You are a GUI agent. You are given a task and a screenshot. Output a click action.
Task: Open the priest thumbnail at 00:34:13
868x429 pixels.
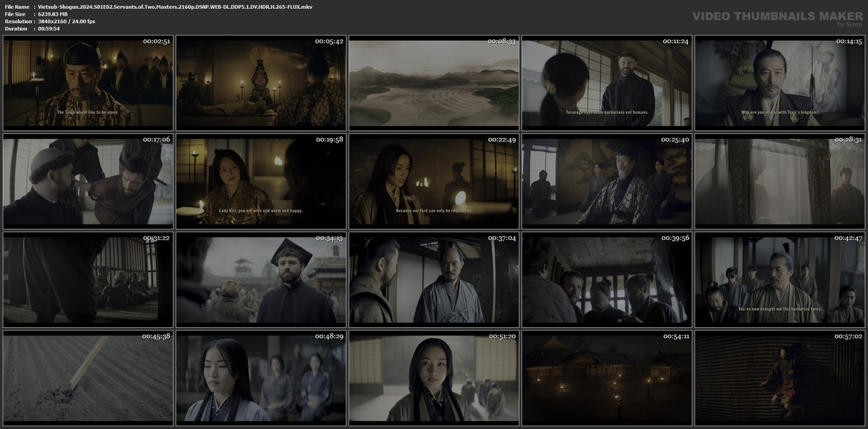point(260,279)
